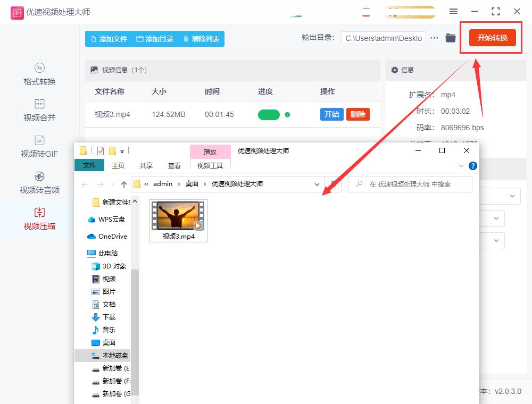This screenshot has height=404, width=532.
Task: Click the 开始转换 start conversion button
Action: click(492, 38)
